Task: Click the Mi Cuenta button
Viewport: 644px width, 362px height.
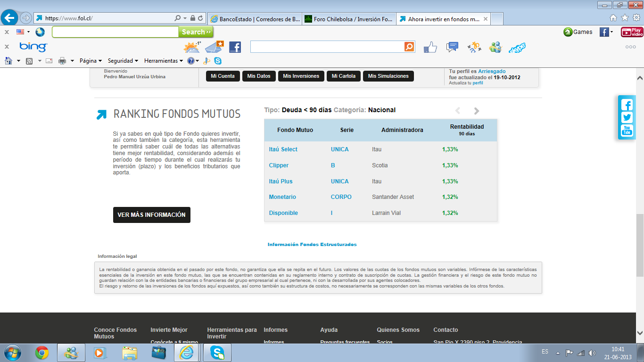Action: (x=223, y=76)
